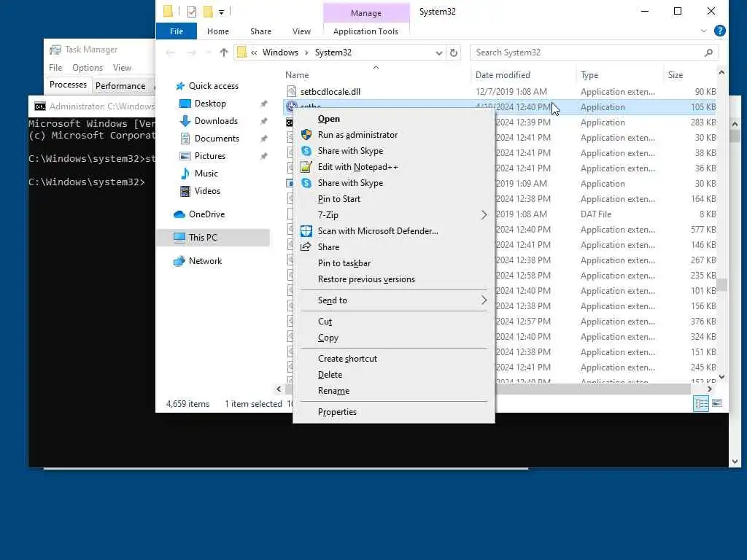Click the search magnifier icon
The height and width of the screenshot is (560, 747).
pyautogui.click(x=708, y=52)
